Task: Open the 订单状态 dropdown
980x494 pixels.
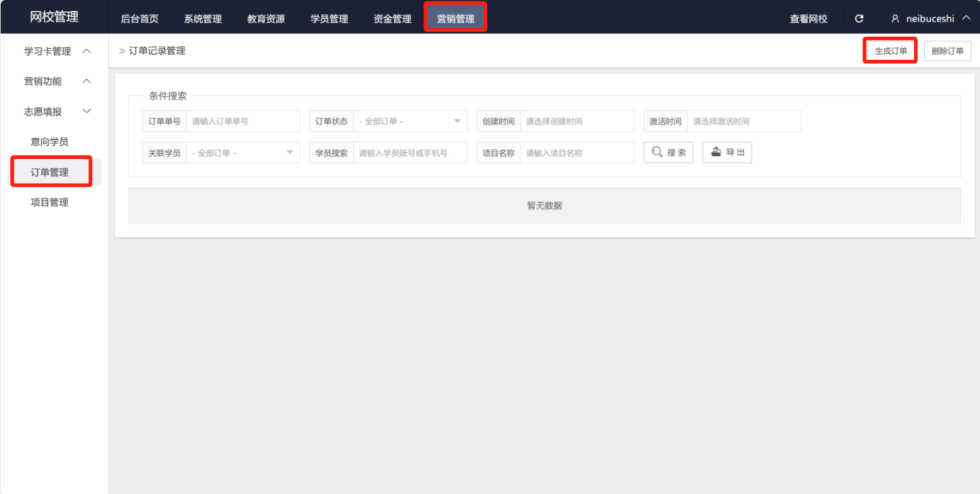Action: pyautogui.click(x=410, y=121)
